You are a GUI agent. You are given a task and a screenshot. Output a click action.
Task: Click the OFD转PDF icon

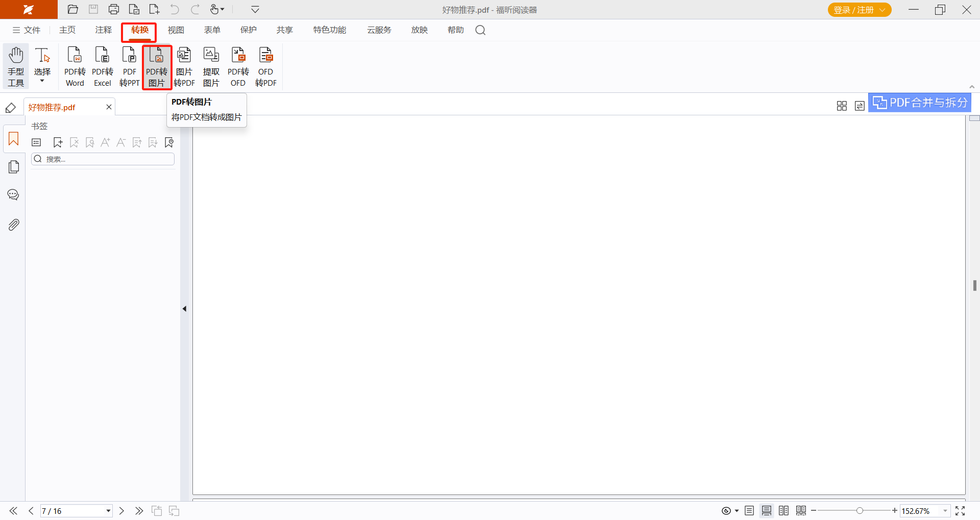coord(265,67)
